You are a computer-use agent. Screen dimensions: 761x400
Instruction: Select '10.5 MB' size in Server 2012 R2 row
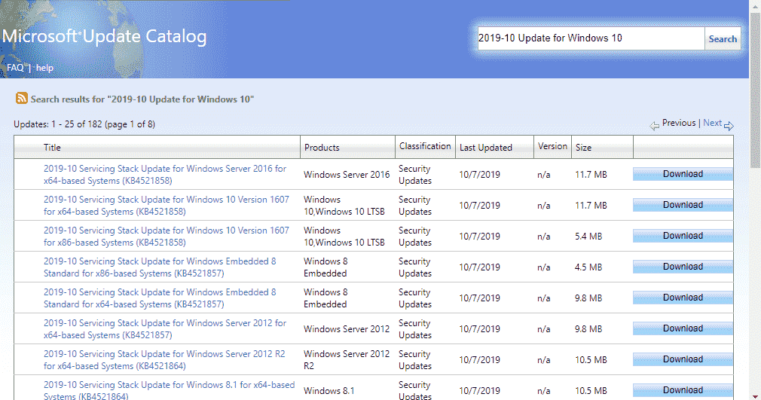591,360
